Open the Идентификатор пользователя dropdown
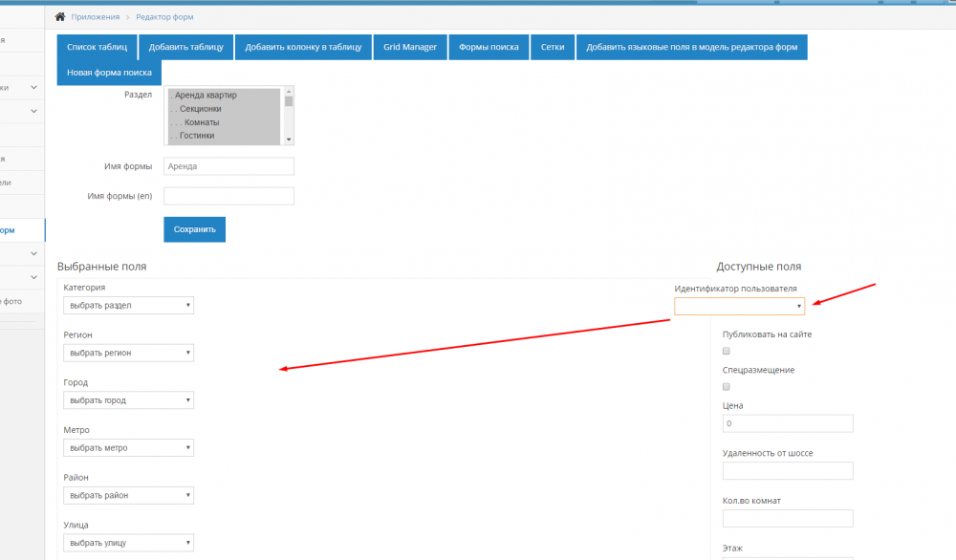Viewport: 956px width, 560px height. point(740,306)
